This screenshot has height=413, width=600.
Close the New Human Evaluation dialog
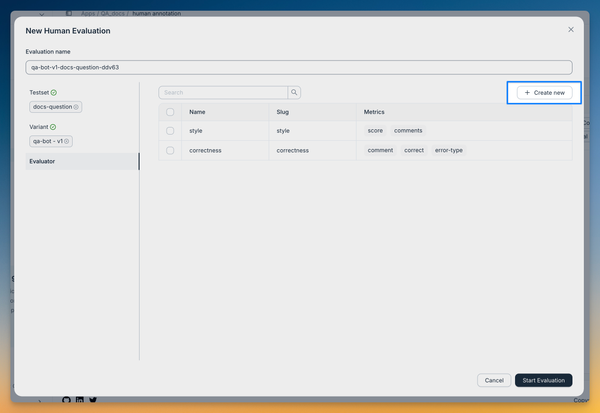[x=571, y=30]
